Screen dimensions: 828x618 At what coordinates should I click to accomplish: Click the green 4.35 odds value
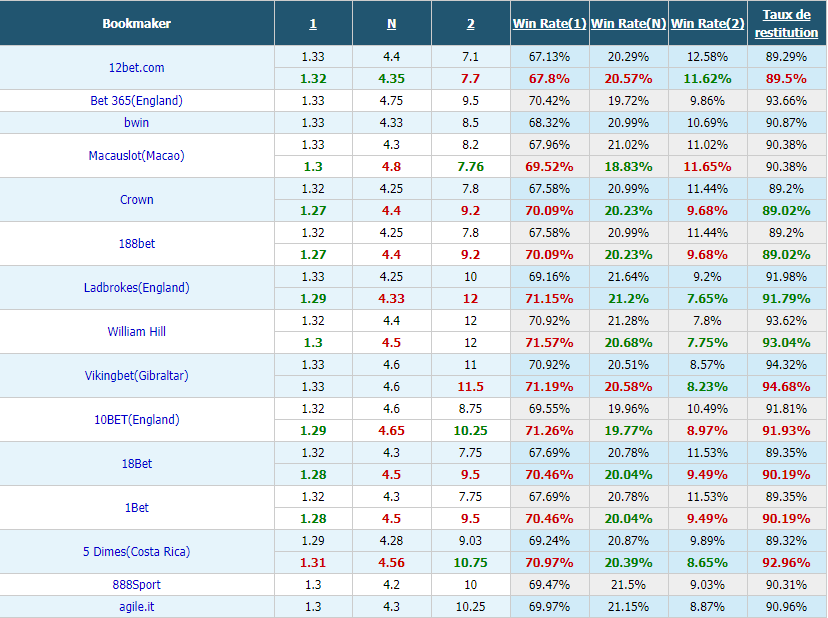pos(391,79)
